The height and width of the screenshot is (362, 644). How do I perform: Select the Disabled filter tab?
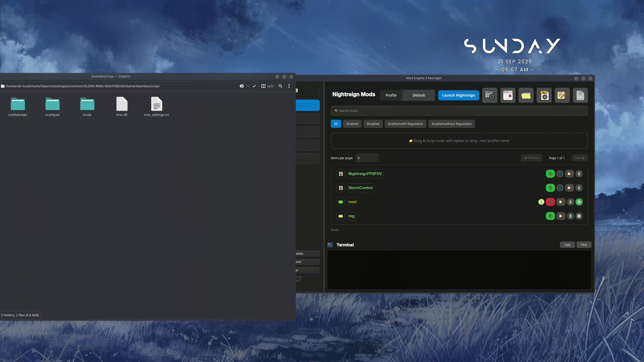(373, 124)
